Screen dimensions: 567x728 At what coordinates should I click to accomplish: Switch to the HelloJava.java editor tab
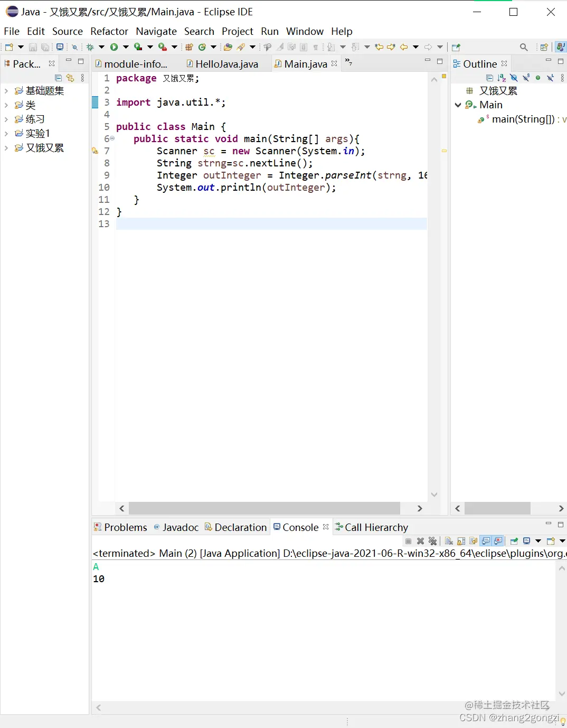222,64
